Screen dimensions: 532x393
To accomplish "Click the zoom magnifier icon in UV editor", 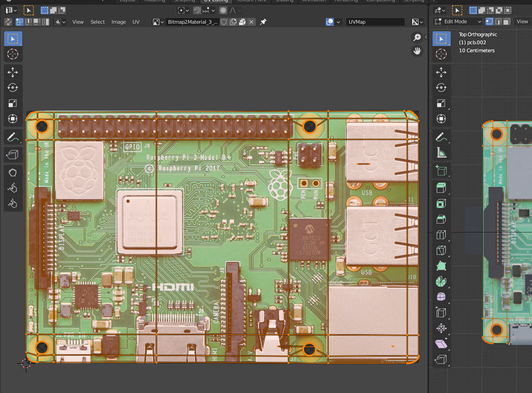I will (417, 38).
